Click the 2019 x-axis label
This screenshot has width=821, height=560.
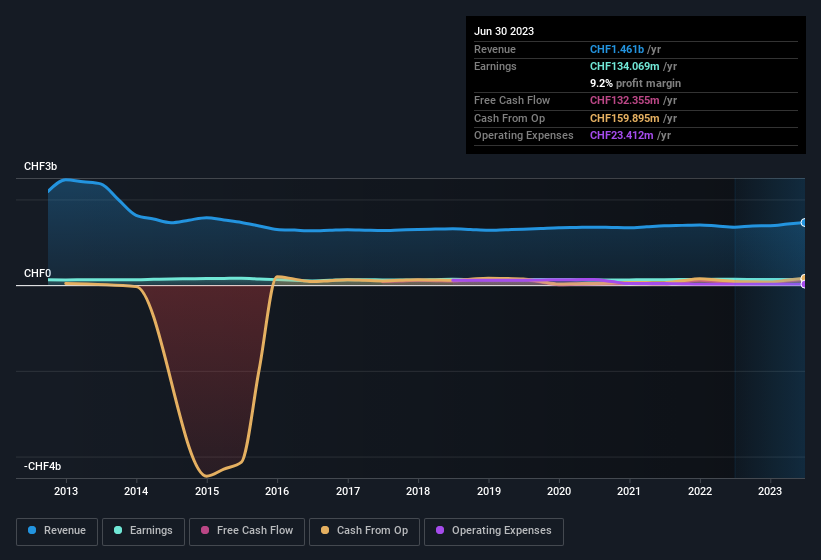tap(489, 491)
